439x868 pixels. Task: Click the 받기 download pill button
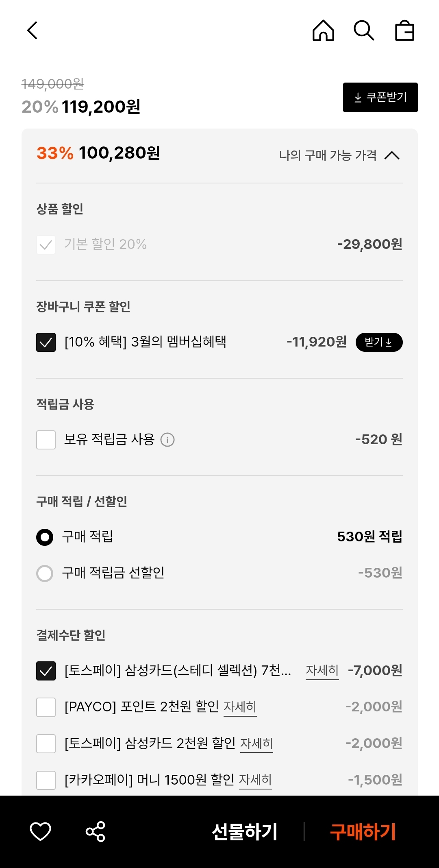[379, 342]
